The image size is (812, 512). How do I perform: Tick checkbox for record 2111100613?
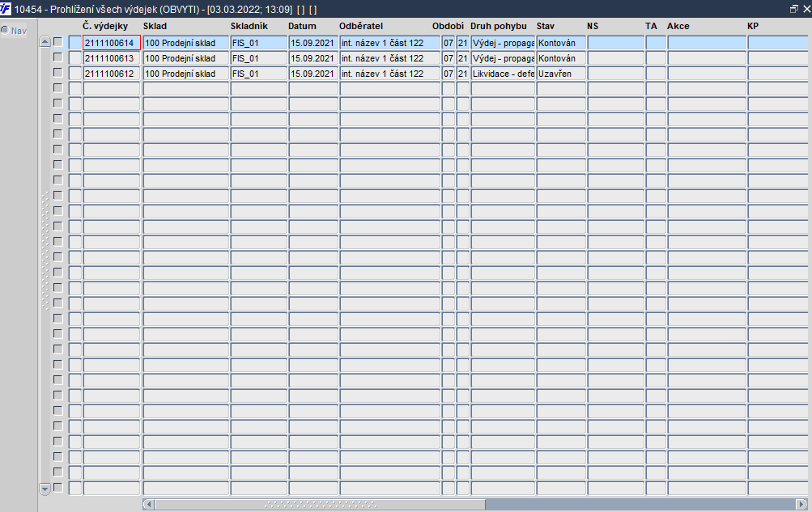[x=58, y=57]
